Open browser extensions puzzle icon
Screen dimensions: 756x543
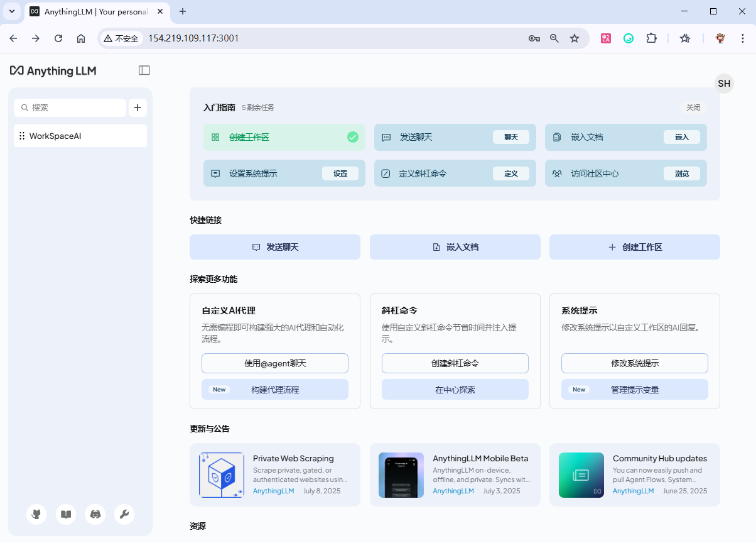tap(651, 38)
